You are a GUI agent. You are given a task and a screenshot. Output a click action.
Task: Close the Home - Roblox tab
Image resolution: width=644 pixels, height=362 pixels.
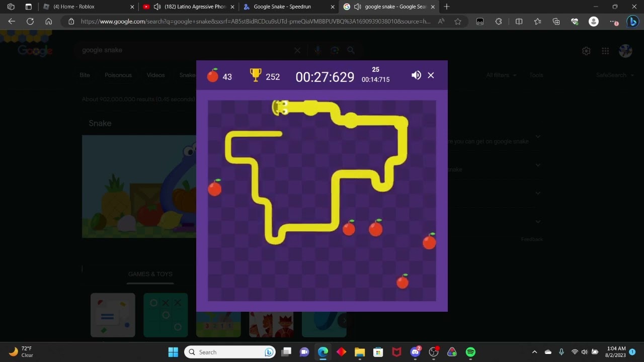tap(132, 7)
